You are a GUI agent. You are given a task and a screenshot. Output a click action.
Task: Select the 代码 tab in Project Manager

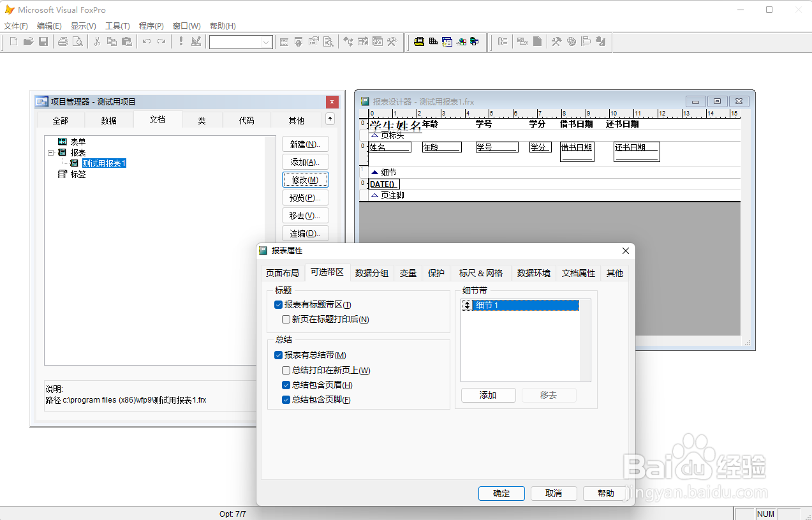(246, 120)
